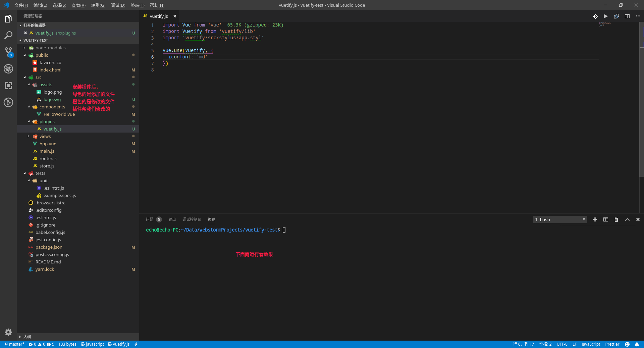Click Prettier in the status bar

[612, 344]
